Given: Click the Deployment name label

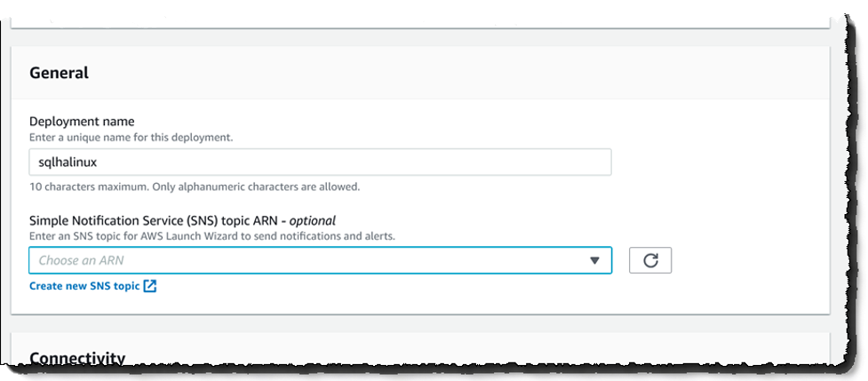Looking at the screenshot, I should (82, 121).
